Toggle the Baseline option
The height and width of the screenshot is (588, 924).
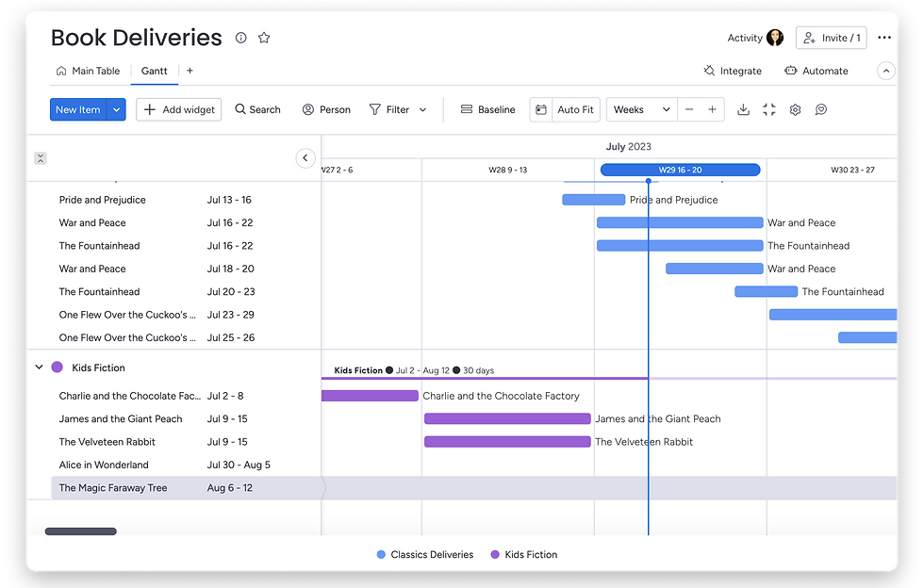487,109
